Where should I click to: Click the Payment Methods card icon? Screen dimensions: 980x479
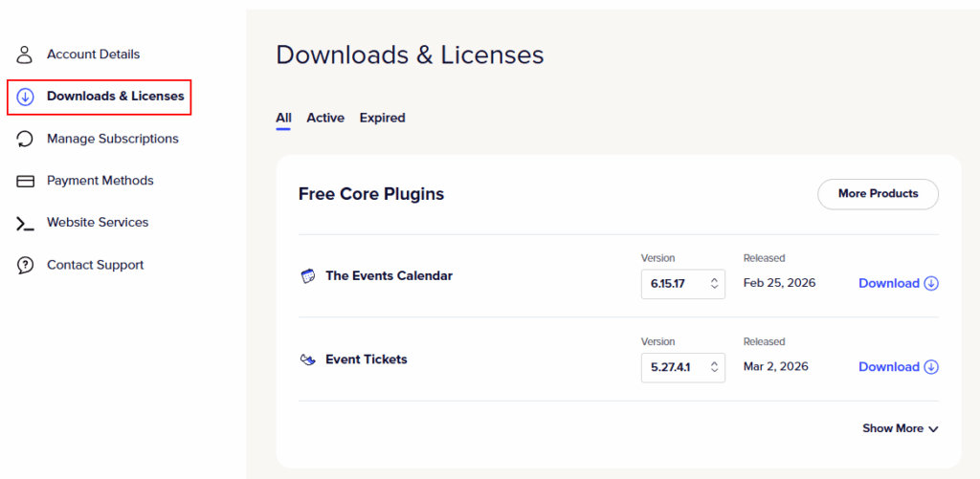[x=26, y=181]
